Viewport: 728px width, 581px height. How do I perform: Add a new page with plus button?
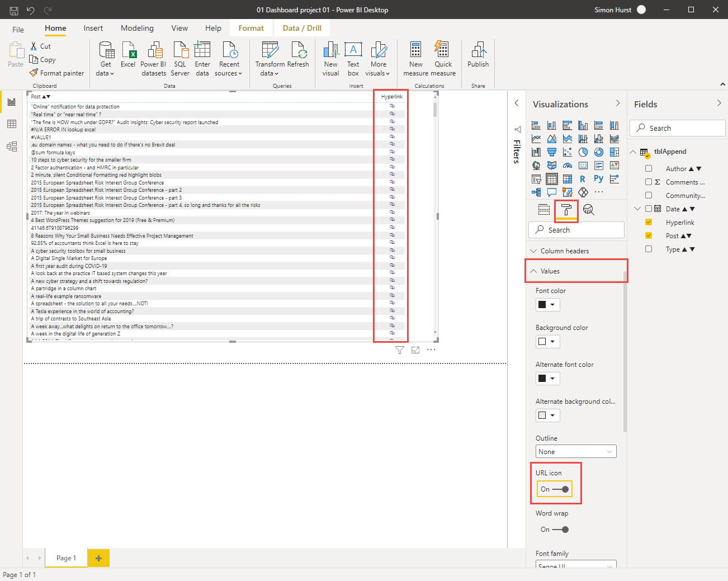(x=98, y=558)
